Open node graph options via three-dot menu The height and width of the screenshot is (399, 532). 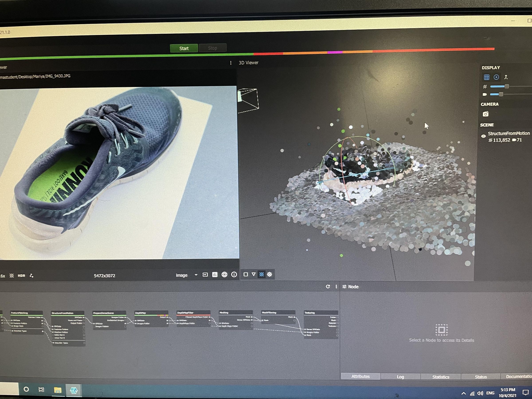336,287
